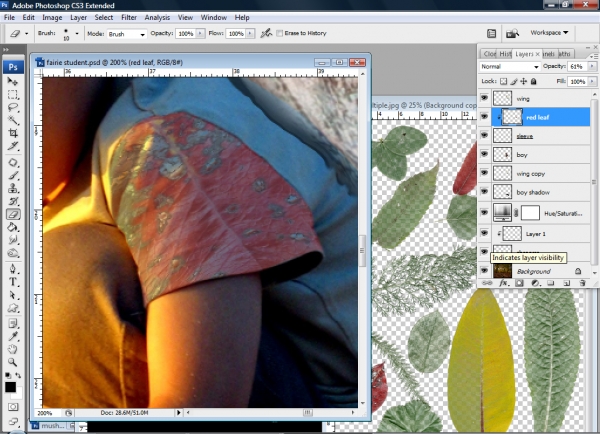Select the Type tool
The image size is (600, 434).
(13, 282)
